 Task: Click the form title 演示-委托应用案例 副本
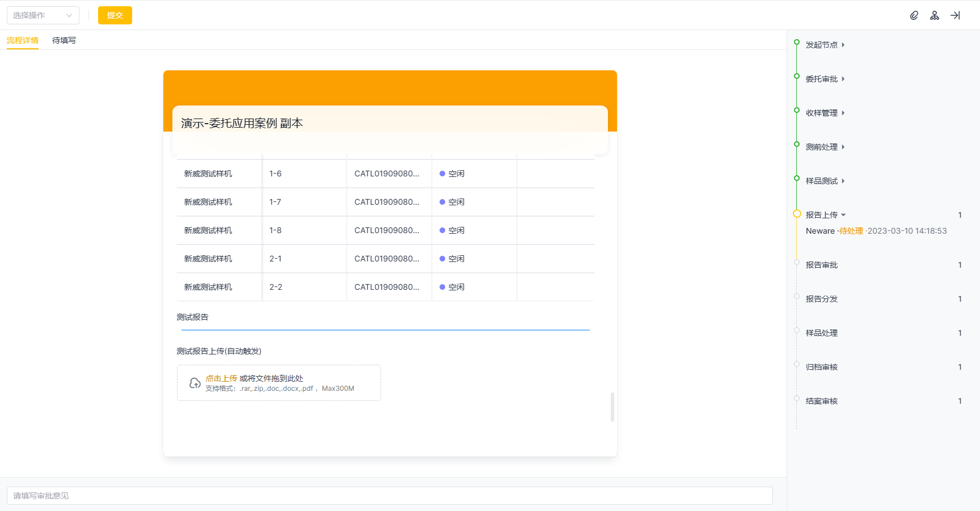[x=242, y=123]
